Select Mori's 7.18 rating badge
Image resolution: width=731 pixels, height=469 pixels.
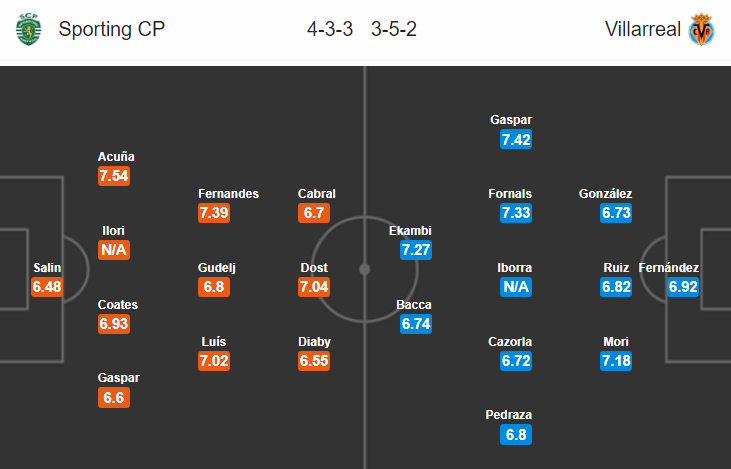click(x=616, y=361)
